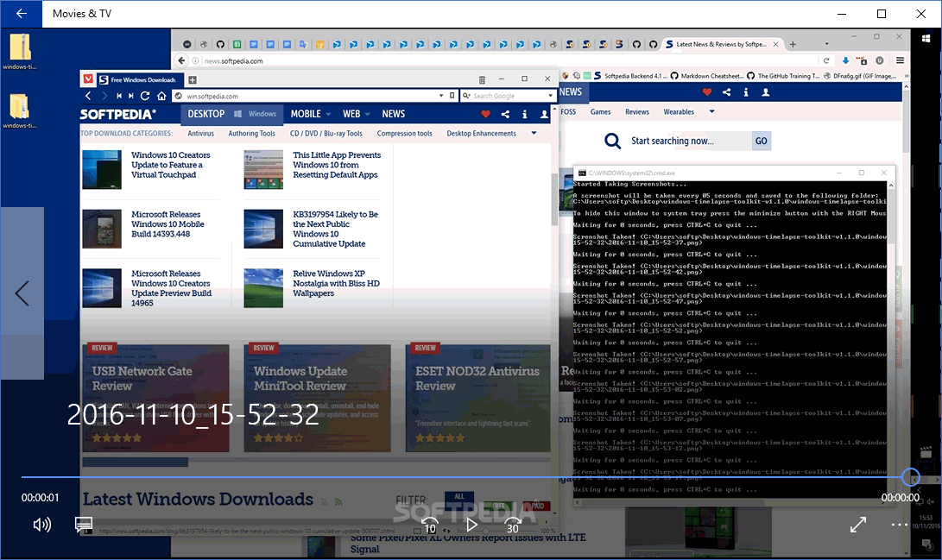Click the GO search button
The width and height of the screenshot is (942, 560).
762,141
